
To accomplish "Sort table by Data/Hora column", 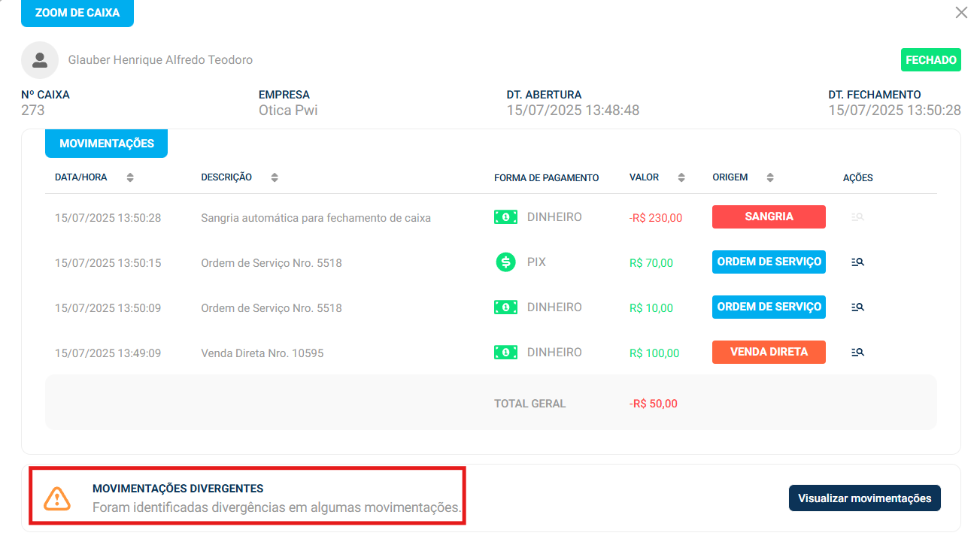I will pos(130,178).
